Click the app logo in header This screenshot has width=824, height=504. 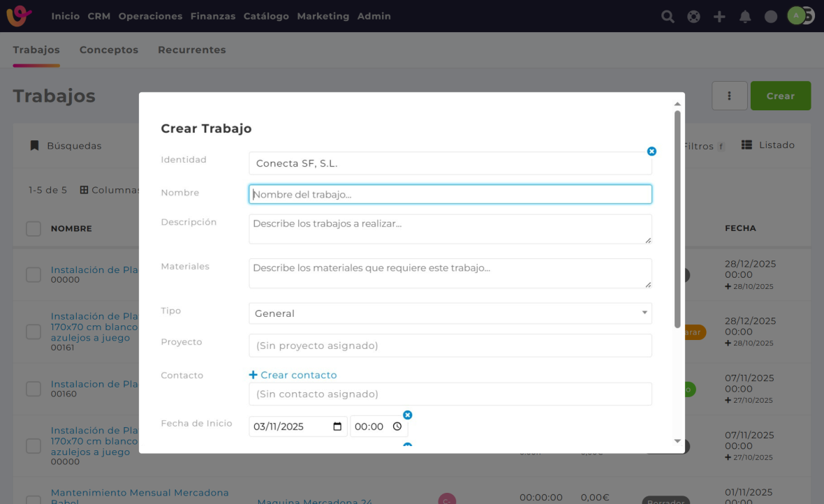19,16
